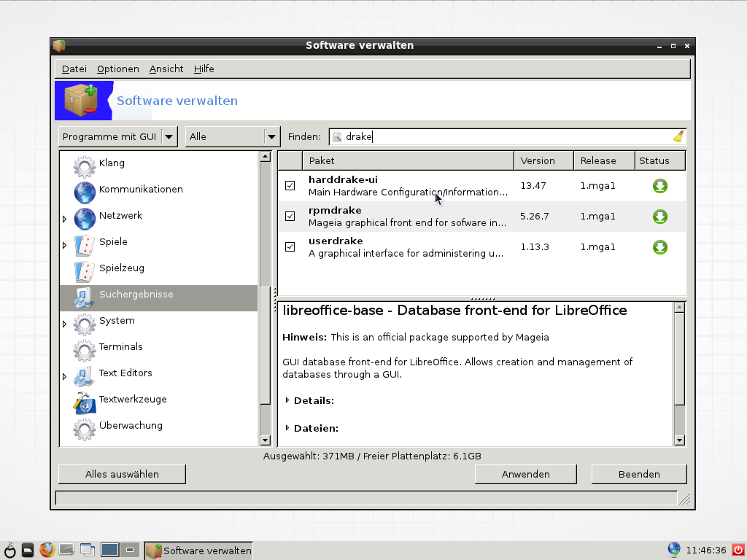Switch to the first workspace in pager

[109, 550]
